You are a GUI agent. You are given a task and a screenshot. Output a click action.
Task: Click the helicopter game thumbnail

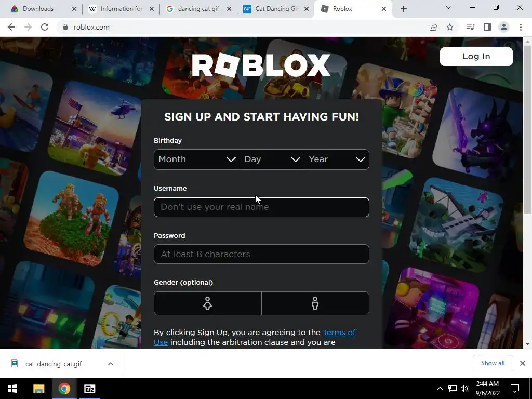[x=95, y=128]
